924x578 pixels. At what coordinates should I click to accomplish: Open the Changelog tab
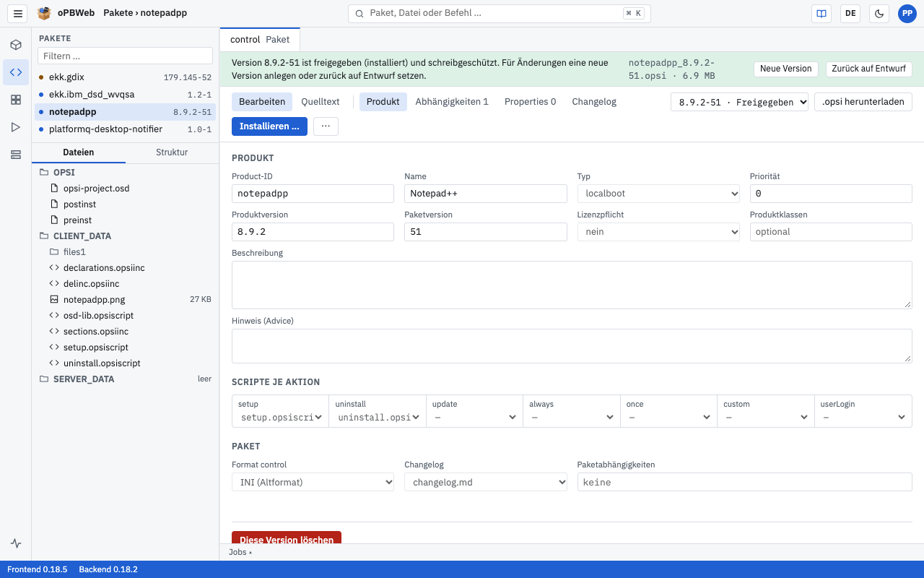594,102
